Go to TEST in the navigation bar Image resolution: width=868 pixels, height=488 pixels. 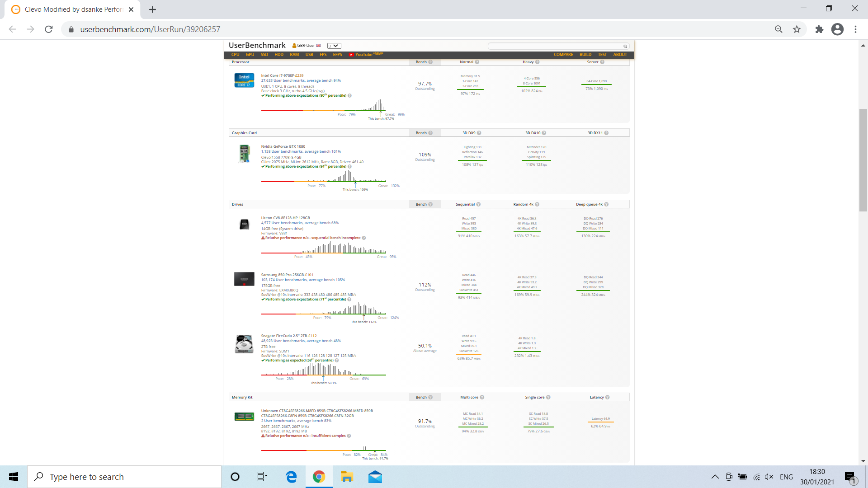[x=602, y=55]
